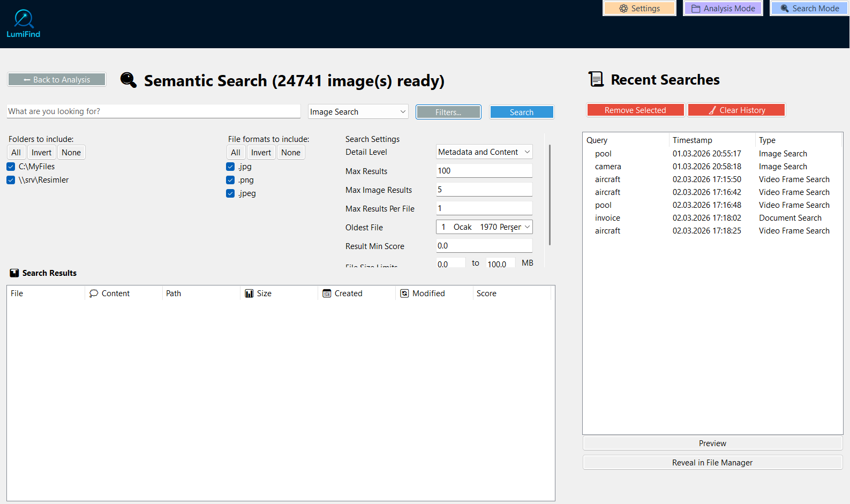Click the Max Image Results field
The height and width of the screenshot is (504, 850).
[x=484, y=190]
